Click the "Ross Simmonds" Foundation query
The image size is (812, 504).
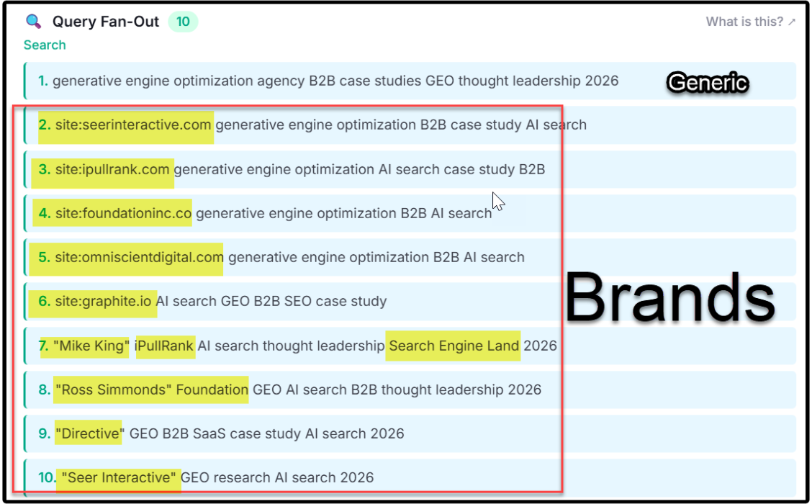click(410, 390)
